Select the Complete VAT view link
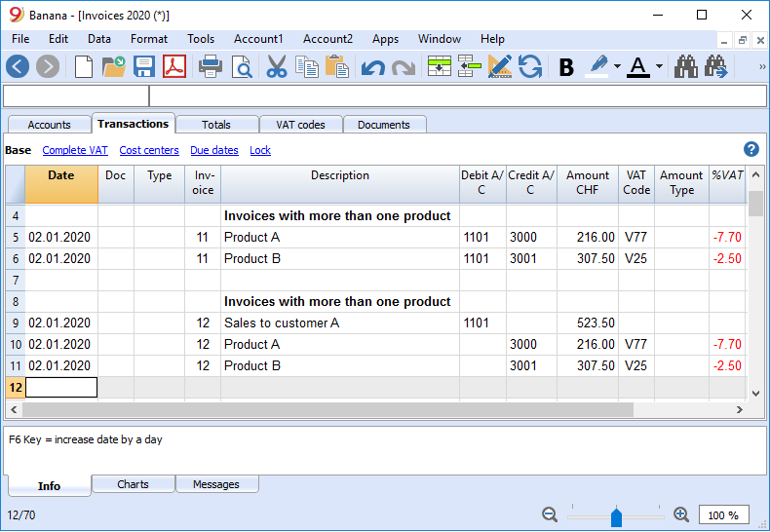Image resolution: width=770 pixels, height=532 pixels. (x=75, y=150)
